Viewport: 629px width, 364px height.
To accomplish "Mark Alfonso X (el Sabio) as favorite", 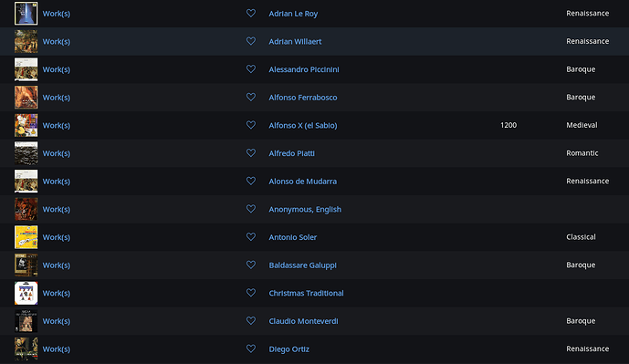I will 251,125.
